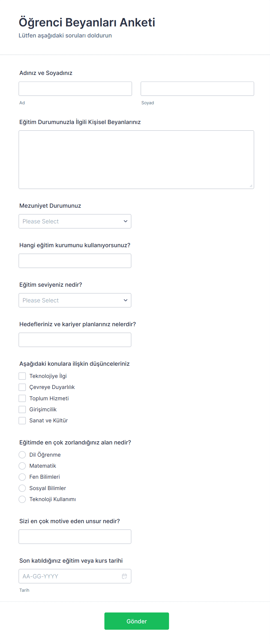Focus the Soyad last name field
270x644 pixels.
tap(197, 89)
